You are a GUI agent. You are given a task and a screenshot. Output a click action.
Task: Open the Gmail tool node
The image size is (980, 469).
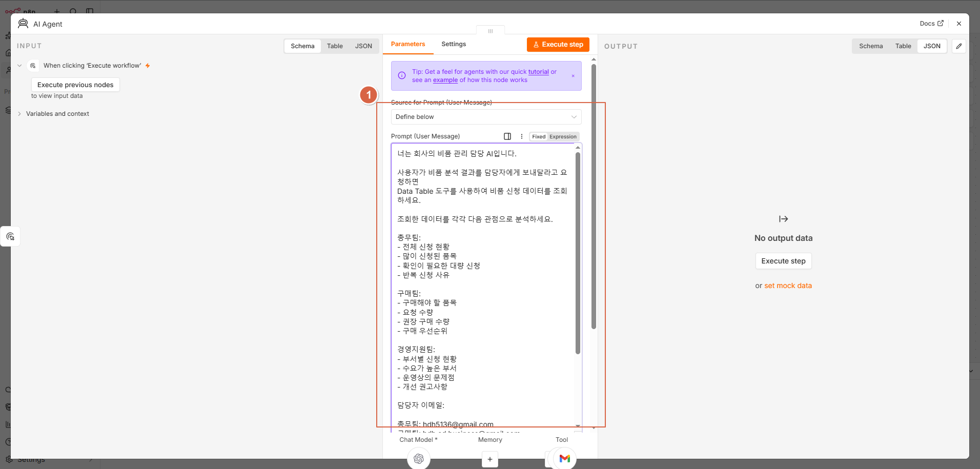(x=565, y=458)
